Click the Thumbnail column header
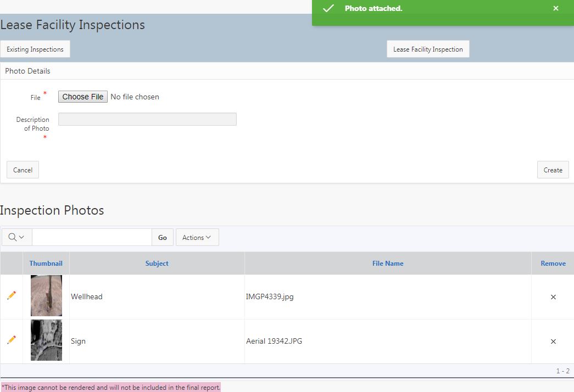 [x=46, y=264]
